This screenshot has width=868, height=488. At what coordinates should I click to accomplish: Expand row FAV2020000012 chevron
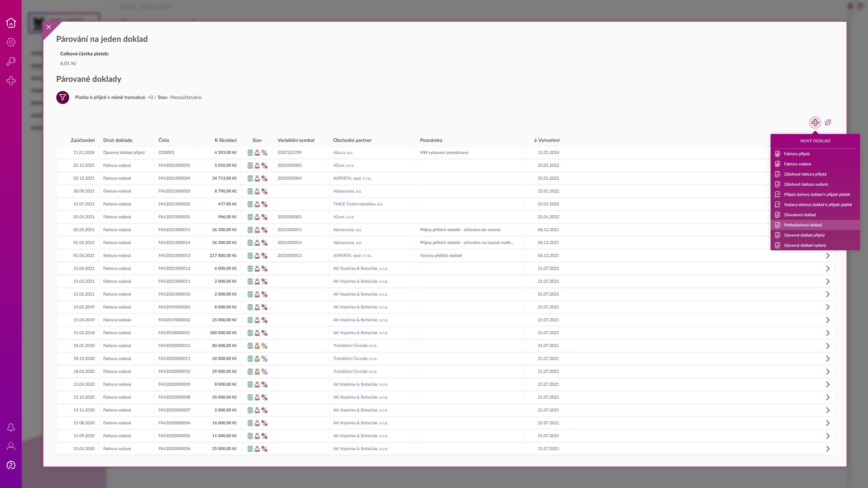click(x=828, y=346)
